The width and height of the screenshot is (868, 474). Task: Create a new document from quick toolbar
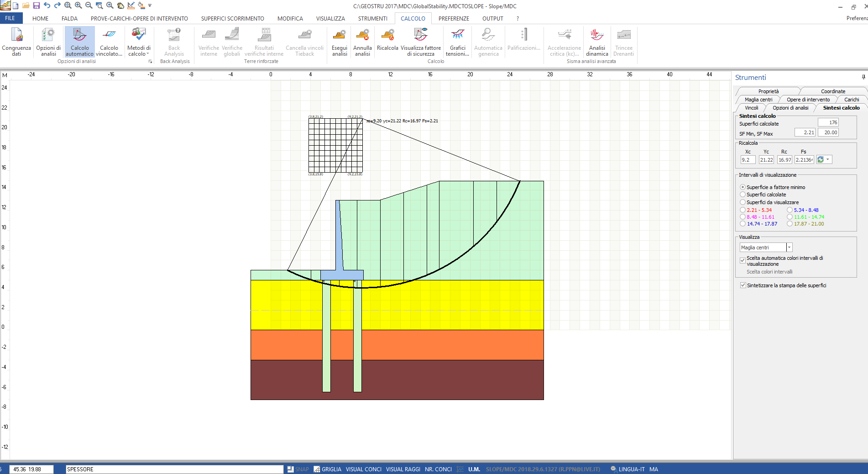point(16,5)
